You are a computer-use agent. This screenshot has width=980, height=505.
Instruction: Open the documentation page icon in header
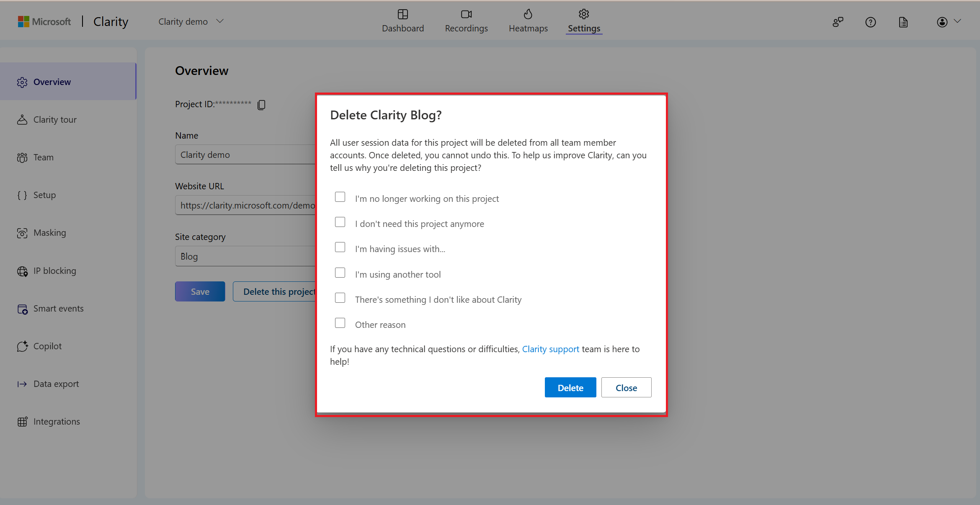point(903,22)
